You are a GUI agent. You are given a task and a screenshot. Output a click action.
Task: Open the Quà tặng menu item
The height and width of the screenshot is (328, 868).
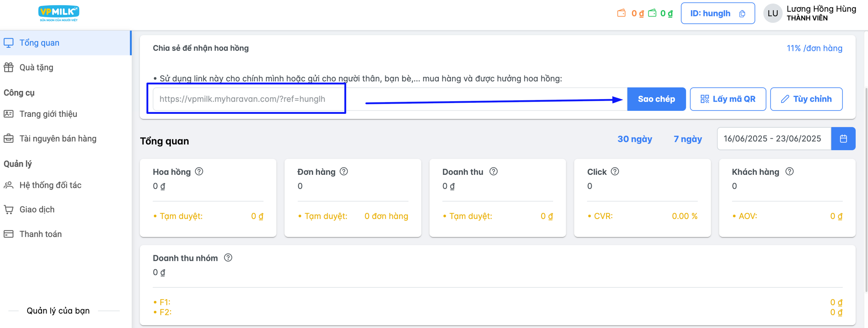tap(36, 67)
